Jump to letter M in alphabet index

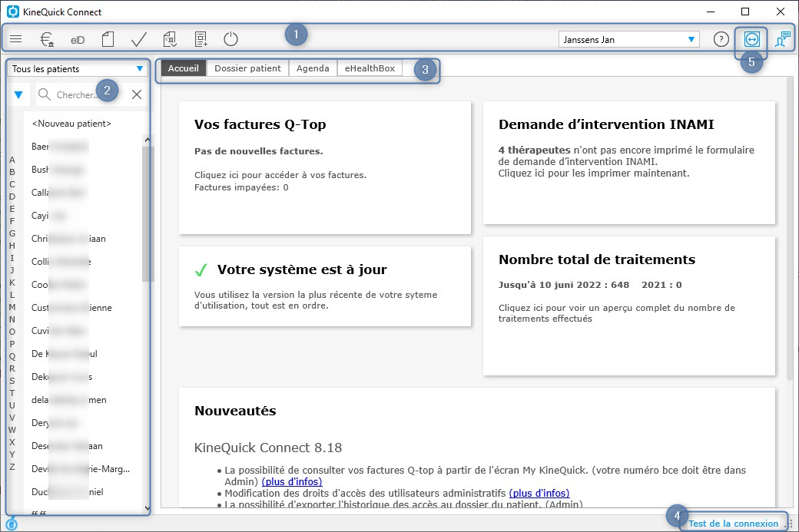pyautogui.click(x=12, y=307)
